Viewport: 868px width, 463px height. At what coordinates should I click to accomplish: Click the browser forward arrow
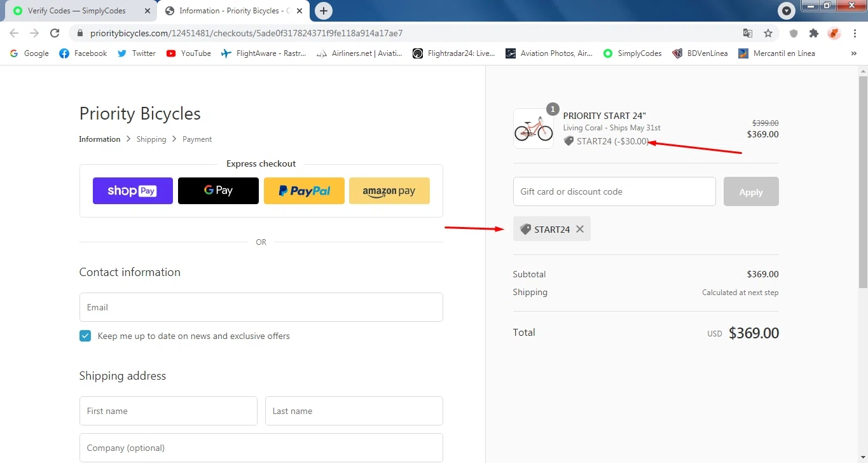(34, 33)
